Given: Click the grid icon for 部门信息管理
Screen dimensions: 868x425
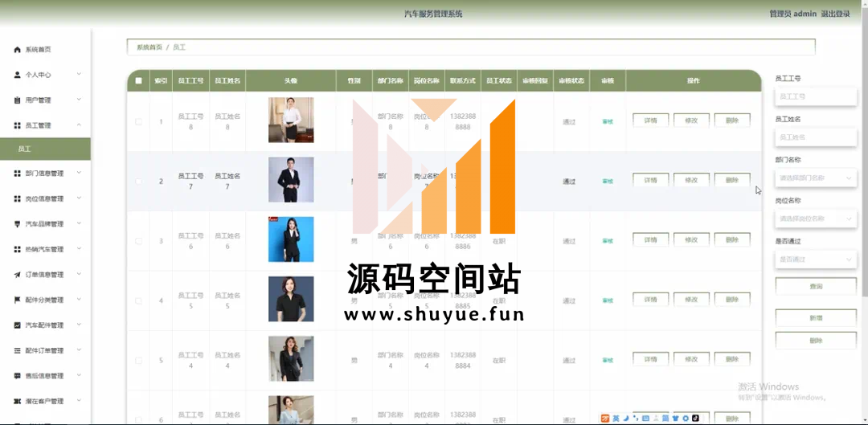Looking at the screenshot, I should (17, 174).
